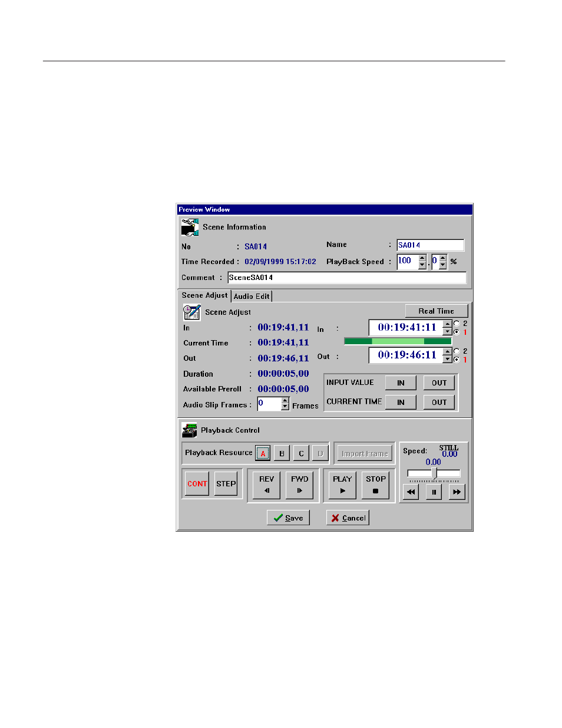Viewport: 562px width, 728px height.
Task: Click the In timecode input field
Action: coord(406,328)
